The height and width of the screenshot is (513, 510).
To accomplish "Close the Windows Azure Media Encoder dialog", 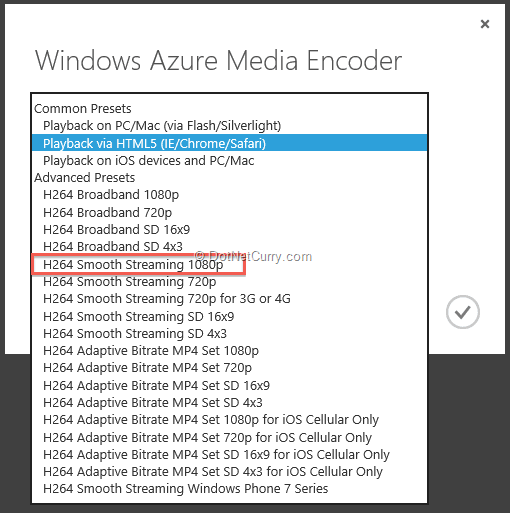I will tap(485, 24).
